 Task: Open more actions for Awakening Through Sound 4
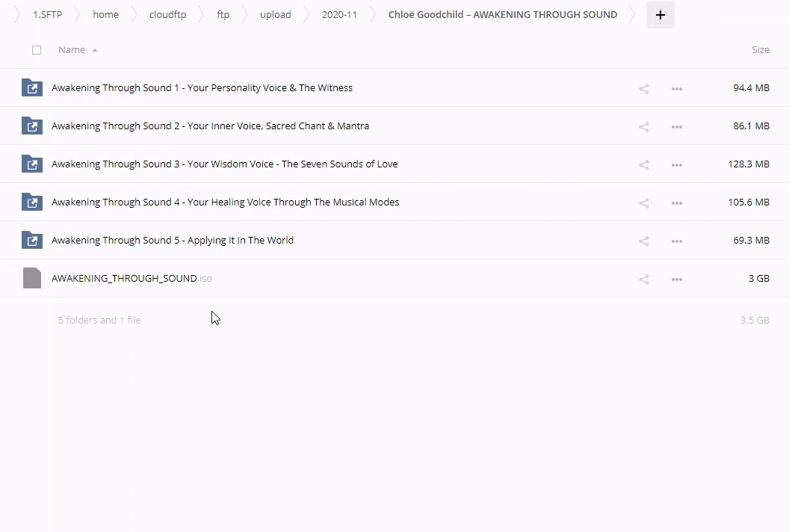click(x=676, y=202)
